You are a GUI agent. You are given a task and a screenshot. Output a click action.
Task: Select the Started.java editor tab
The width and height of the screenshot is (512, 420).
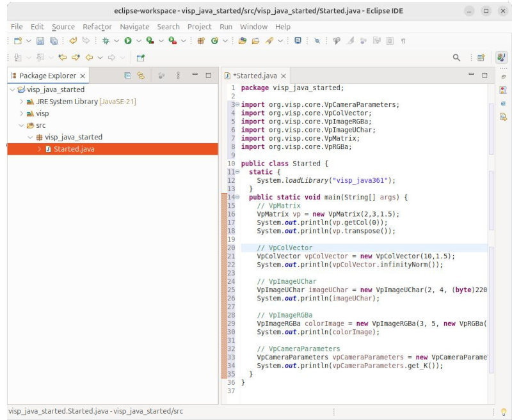[x=255, y=75]
